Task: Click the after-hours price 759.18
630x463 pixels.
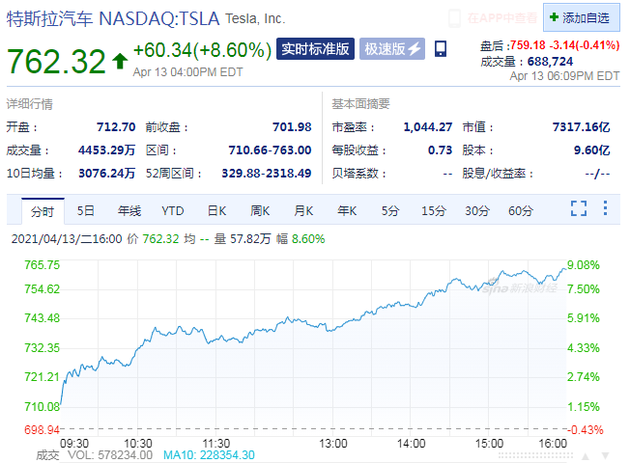Action: click(x=528, y=45)
